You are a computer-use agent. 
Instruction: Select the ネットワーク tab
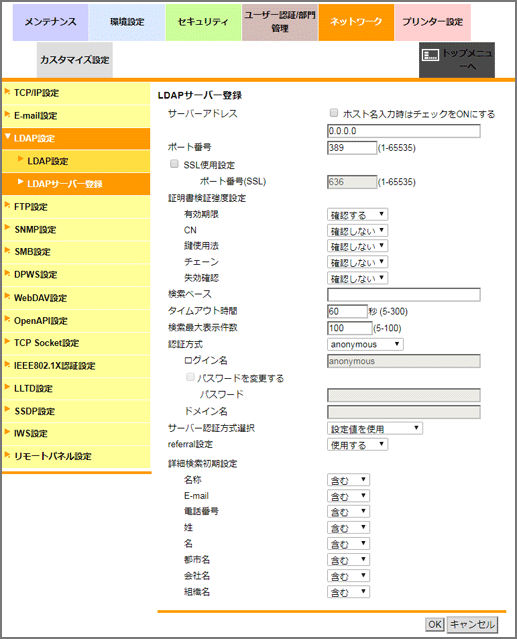(x=356, y=22)
